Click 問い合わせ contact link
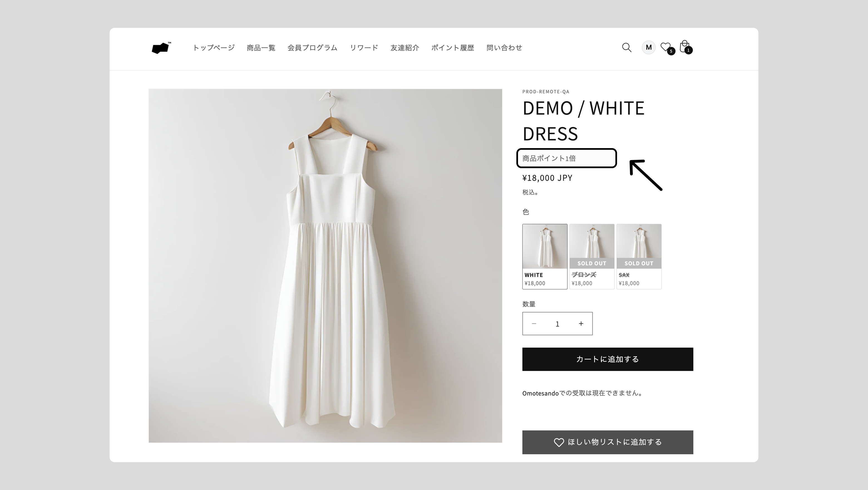The image size is (868, 490). tap(504, 48)
